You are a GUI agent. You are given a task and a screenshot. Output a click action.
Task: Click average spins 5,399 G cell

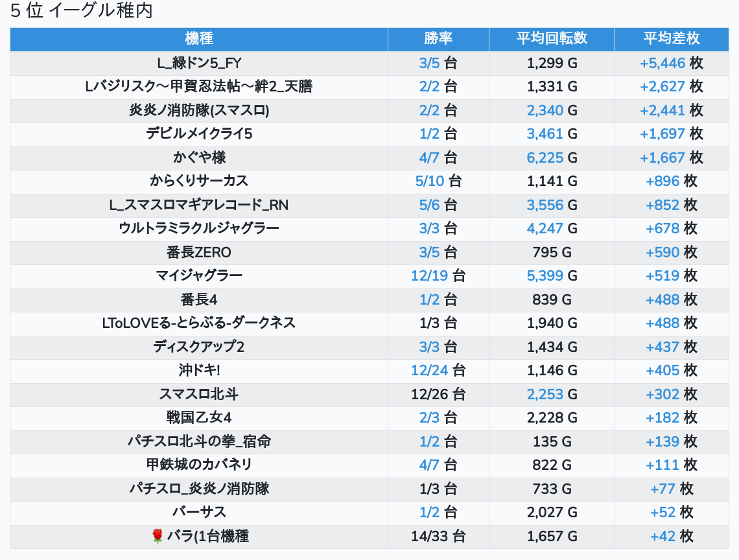(x=552, y=275)
